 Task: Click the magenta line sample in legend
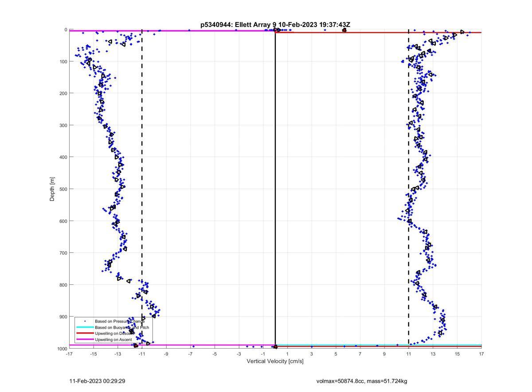[x=85, y=339]
